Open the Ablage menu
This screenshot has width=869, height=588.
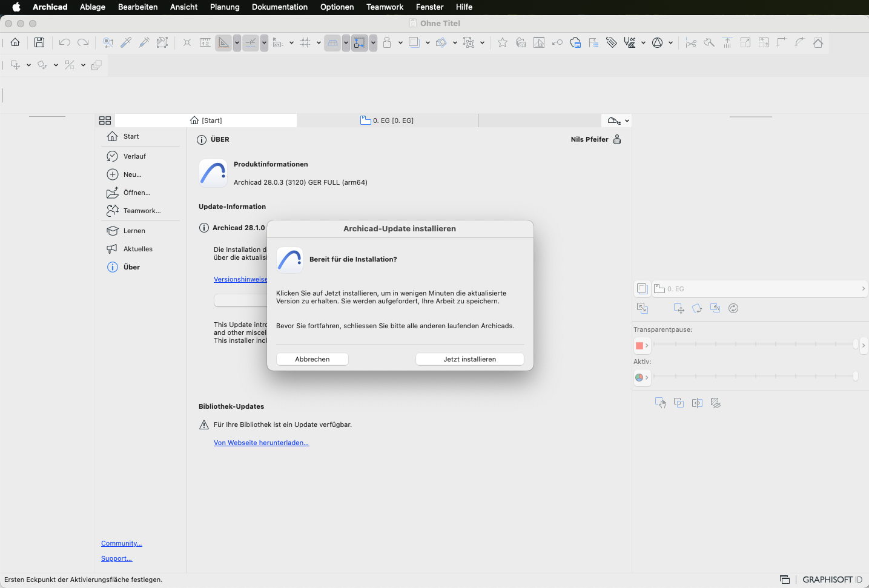pos(93,7)
